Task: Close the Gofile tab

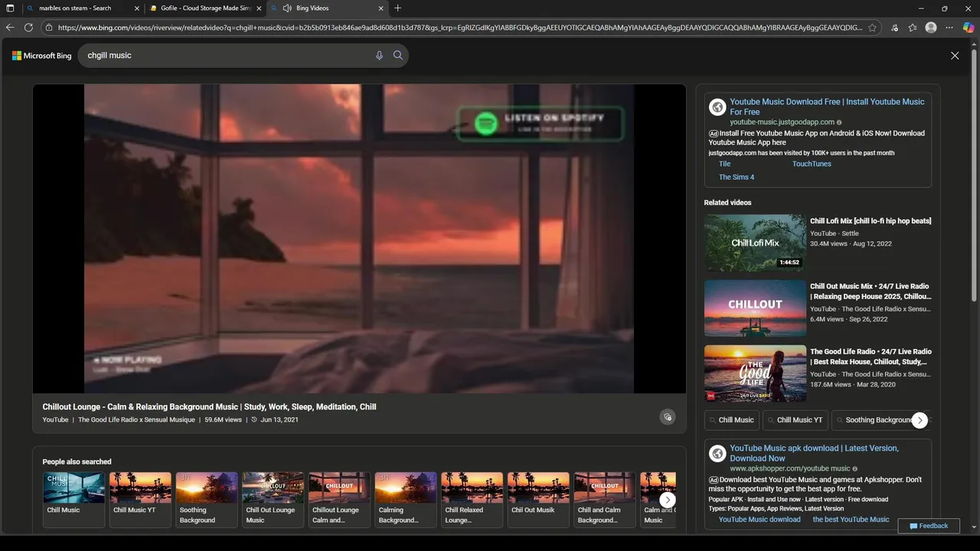Action: 259,8
